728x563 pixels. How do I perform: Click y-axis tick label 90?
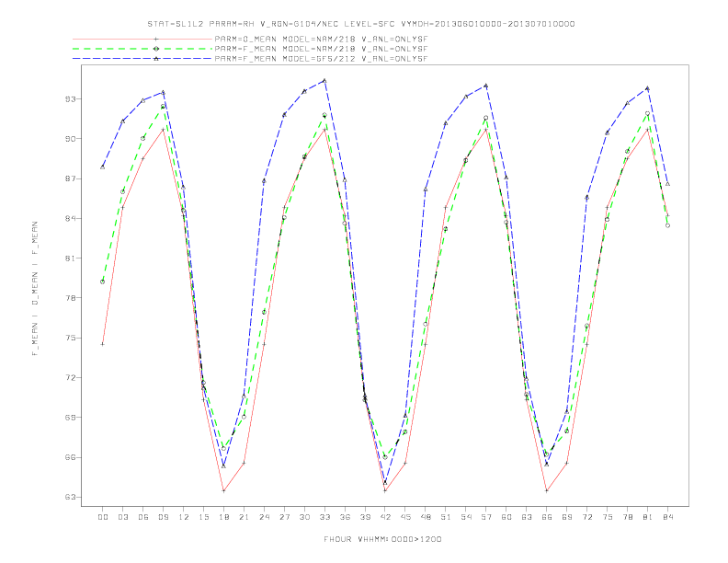71,139
